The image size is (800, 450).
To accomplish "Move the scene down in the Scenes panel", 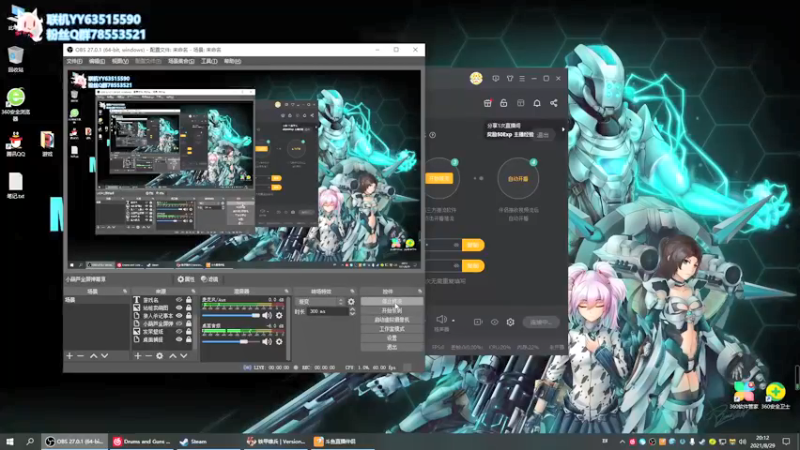I will (105, 356).
